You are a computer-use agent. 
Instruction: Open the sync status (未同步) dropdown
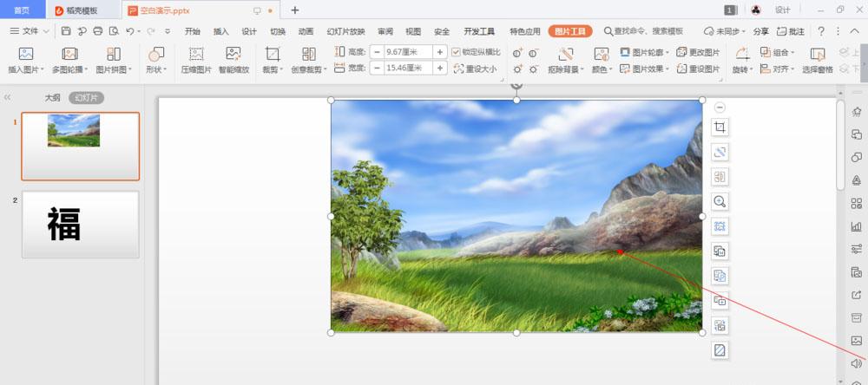pos(725,31)
